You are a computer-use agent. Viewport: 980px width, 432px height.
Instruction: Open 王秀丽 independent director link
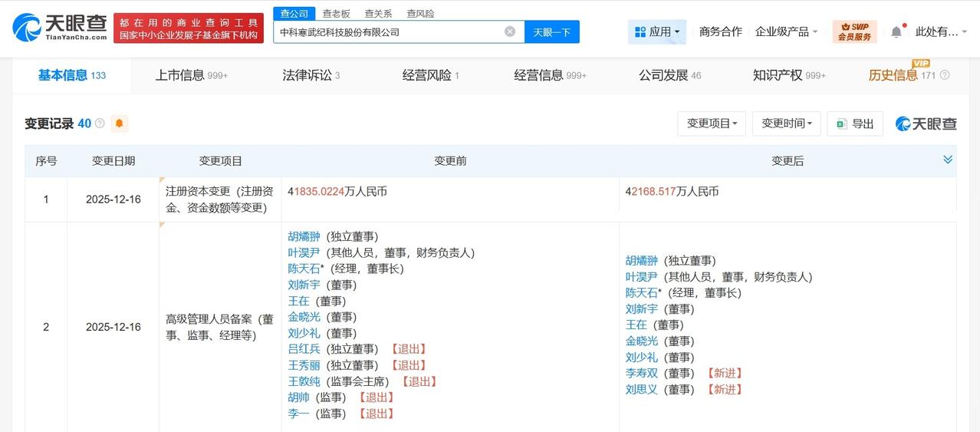304,365
